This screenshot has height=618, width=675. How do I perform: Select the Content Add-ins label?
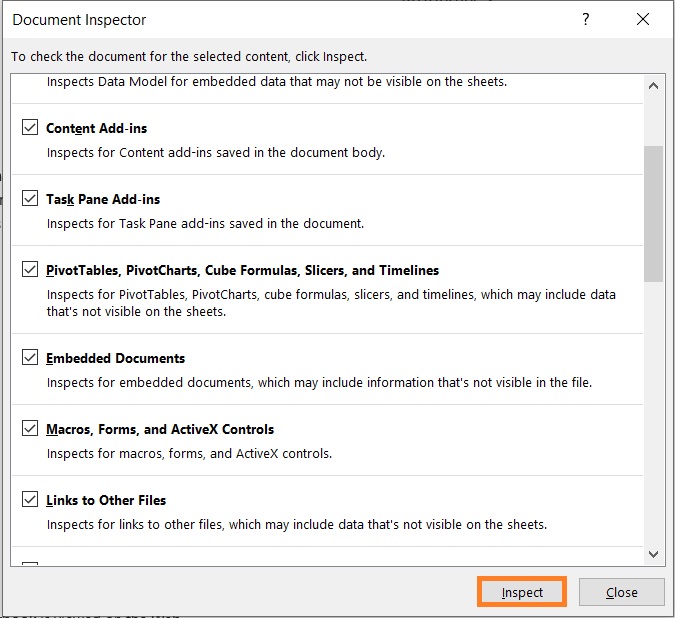(96, 128)
